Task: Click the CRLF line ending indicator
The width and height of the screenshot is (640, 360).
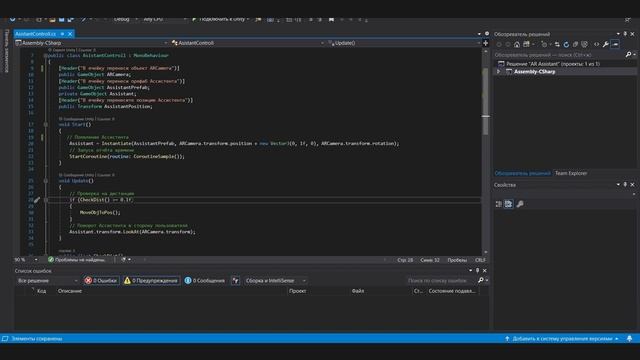Action: 480,260
